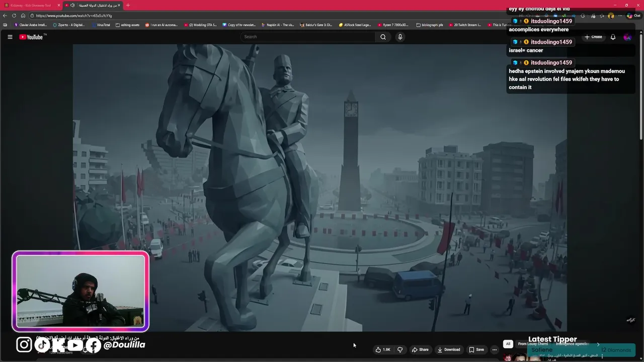Select the Intelligence agencies chip
Screen dimensions: 644x362
[x=573, y=344]
